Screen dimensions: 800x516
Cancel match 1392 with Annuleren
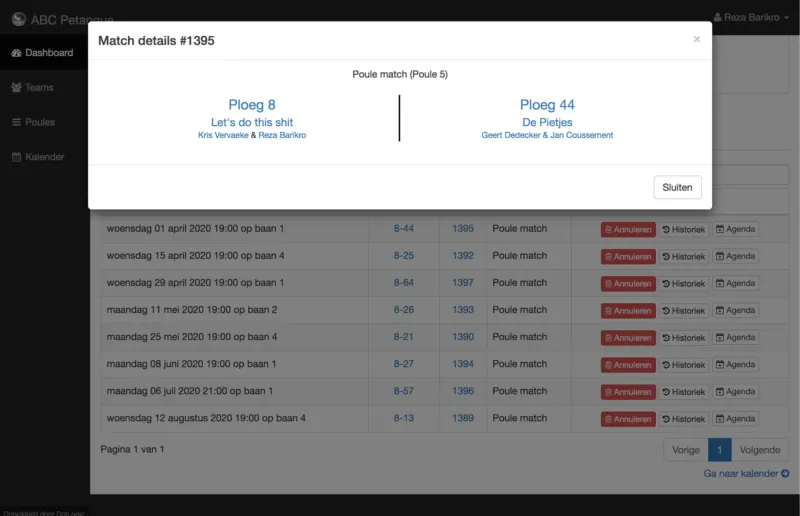pos(628,256)
